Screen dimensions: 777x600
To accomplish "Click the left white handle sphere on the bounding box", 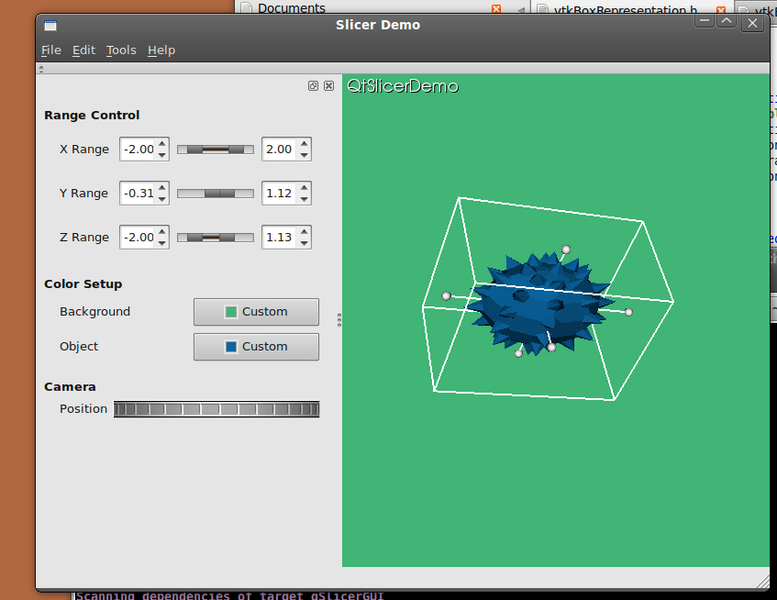I will tap(446, 296).
